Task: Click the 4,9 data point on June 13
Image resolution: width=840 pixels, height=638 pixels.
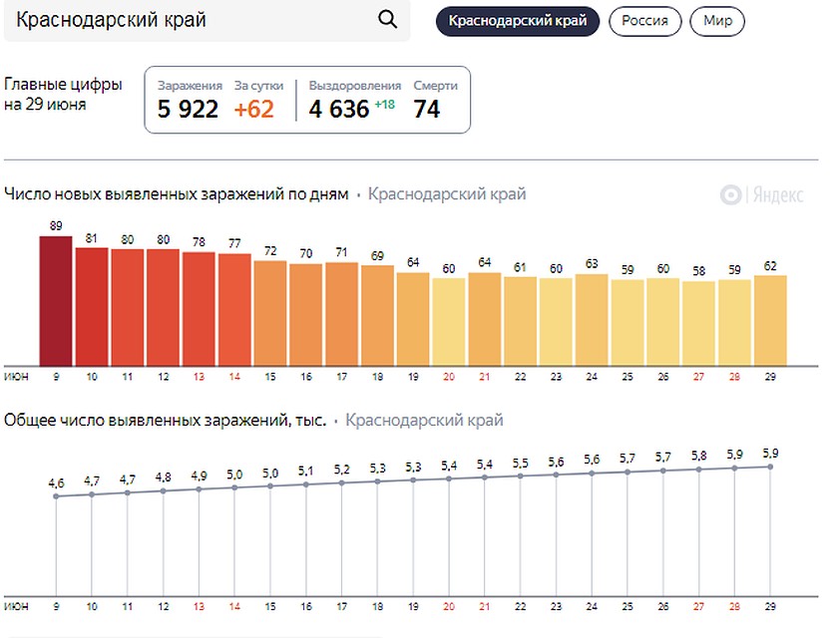Action: (x=199, y=489)
